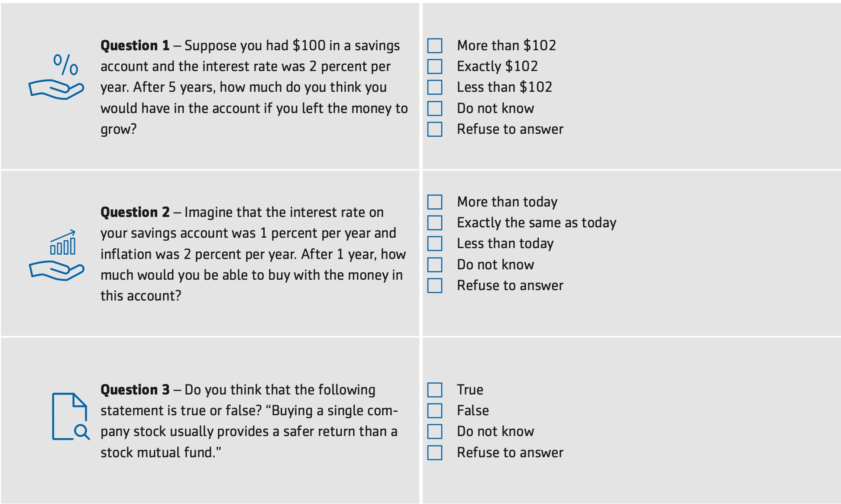This screenshot has width=841, height=504.
Task: Click the Question 3 heading text
Action: click(x=135, y=390)
